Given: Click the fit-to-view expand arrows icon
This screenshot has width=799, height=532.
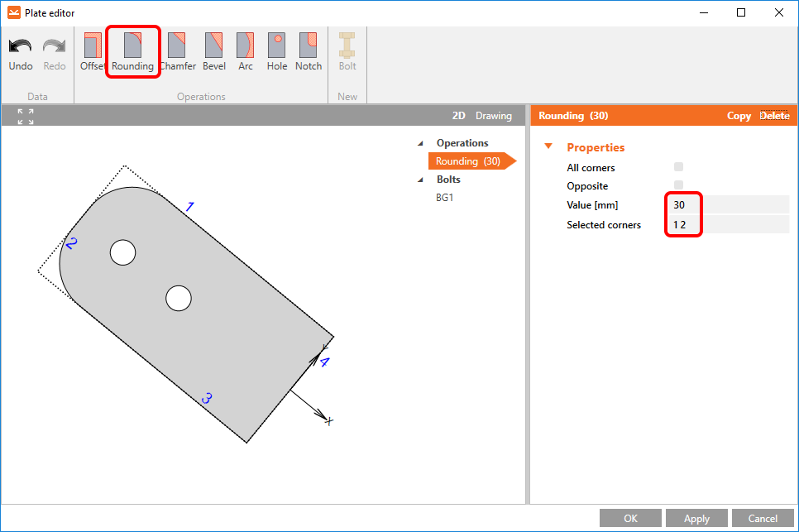Looking at the screenshot, I should (26, 117).
